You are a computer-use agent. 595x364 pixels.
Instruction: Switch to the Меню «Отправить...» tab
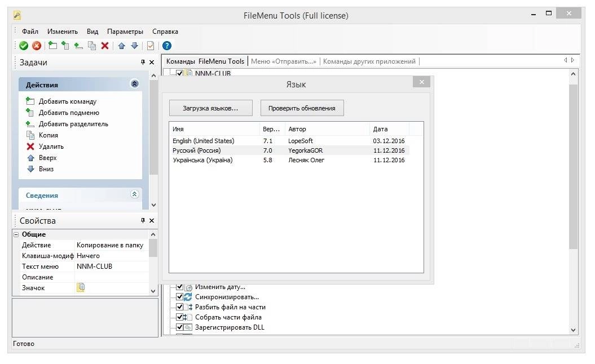[x=284, y=61]
